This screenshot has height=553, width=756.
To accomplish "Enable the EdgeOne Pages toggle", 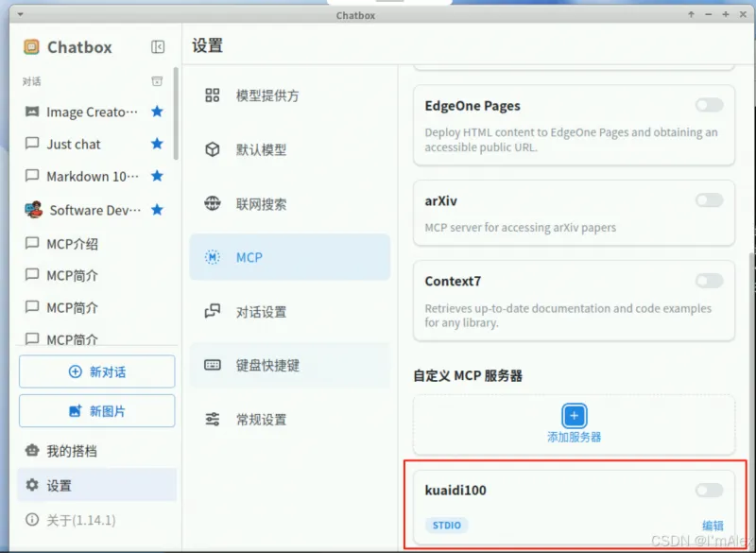I will coord(709,105).
